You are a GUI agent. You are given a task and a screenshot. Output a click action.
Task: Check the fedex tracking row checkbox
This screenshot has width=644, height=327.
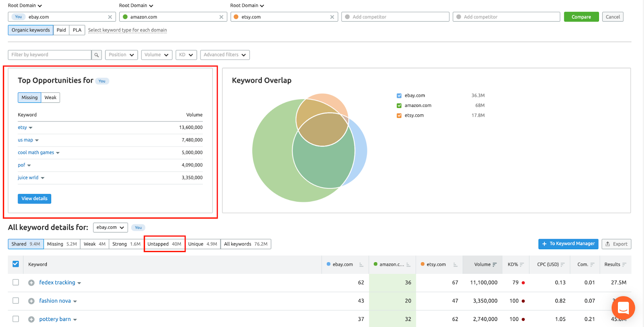click(16, 282)
